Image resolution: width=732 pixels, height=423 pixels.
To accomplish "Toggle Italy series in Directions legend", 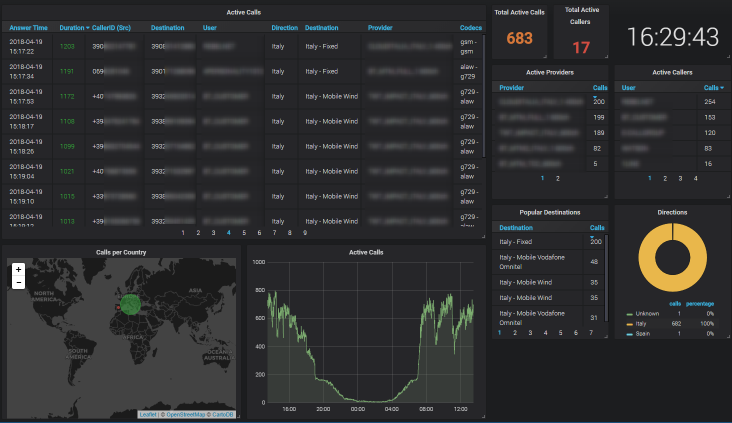I will pos(640,324).
